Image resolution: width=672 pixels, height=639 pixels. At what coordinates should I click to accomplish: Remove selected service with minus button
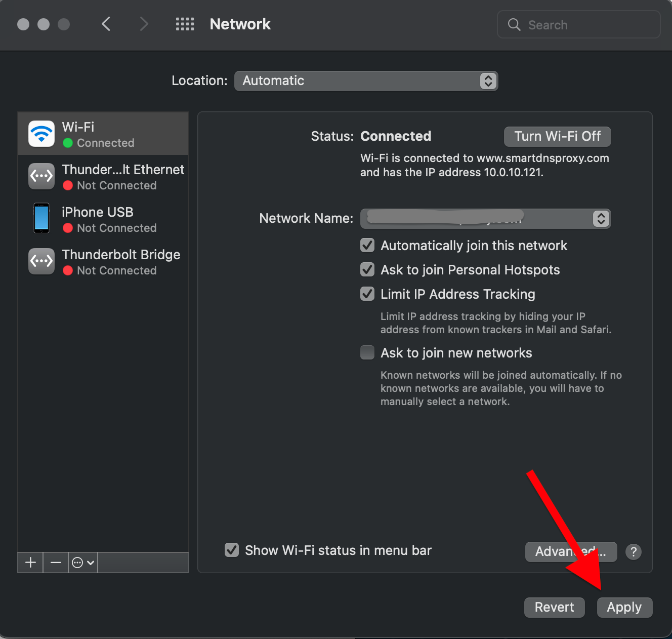coord(56,563)
